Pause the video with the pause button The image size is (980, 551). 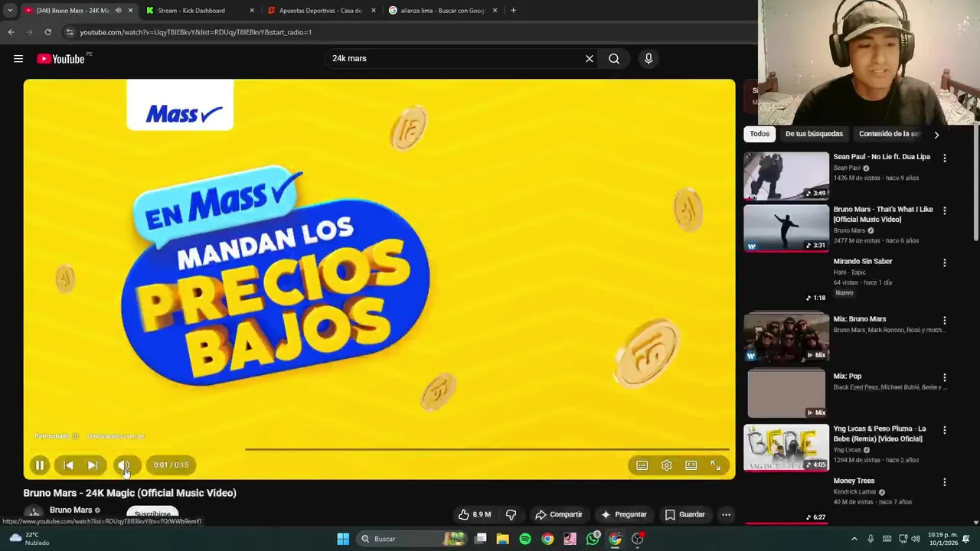[40, 465]
